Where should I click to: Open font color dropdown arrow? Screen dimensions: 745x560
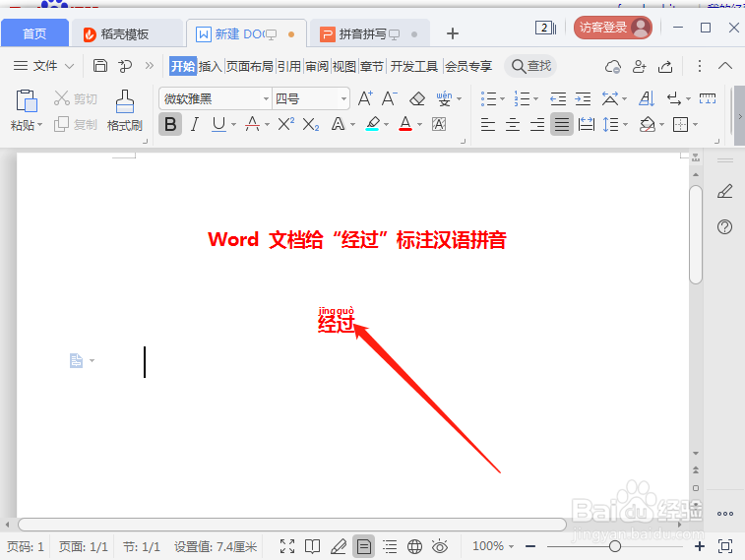419,125
